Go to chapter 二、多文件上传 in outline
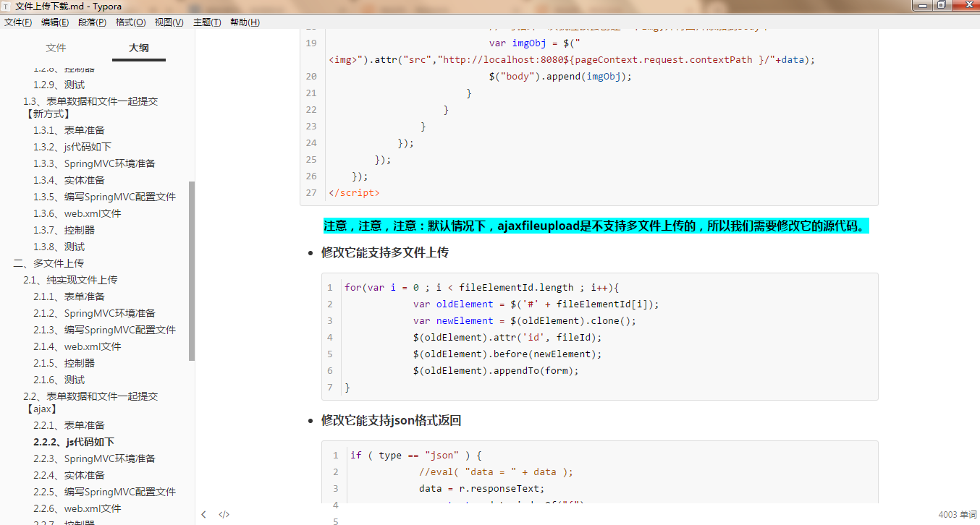The width and height of the screenshot is (980, 525). pos(48,263)
